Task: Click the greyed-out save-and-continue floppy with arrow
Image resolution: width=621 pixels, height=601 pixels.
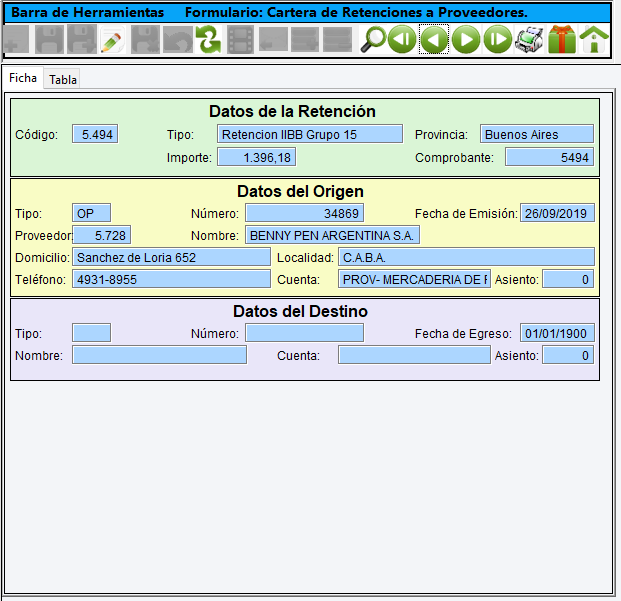Action: 81,39
